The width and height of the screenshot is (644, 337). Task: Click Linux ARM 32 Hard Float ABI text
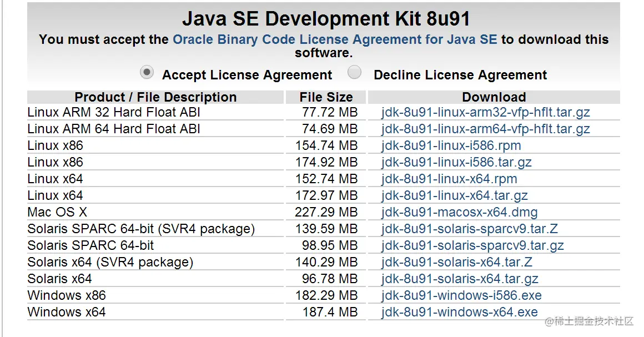(x=114, y=112)
